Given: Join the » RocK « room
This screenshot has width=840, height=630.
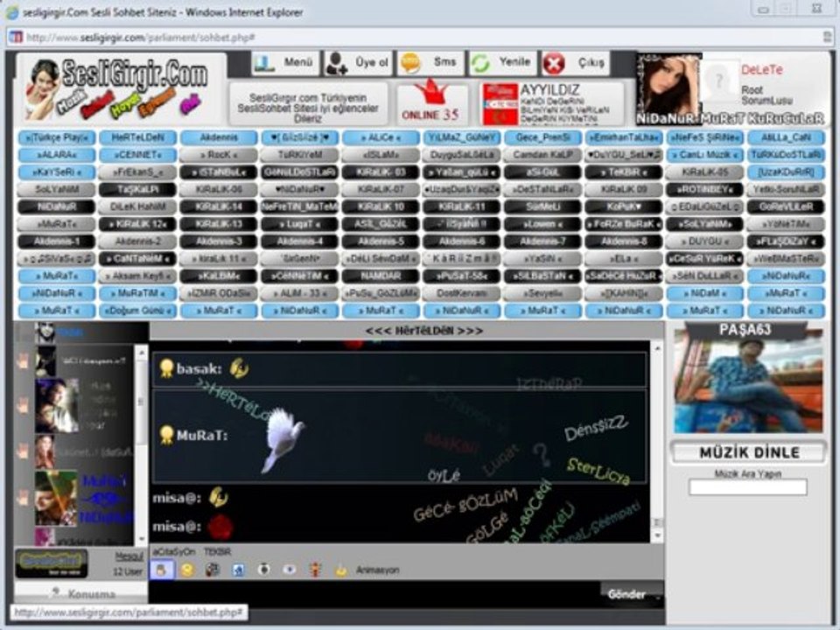Looking at the screenshot, I should (x=219, y=155).
